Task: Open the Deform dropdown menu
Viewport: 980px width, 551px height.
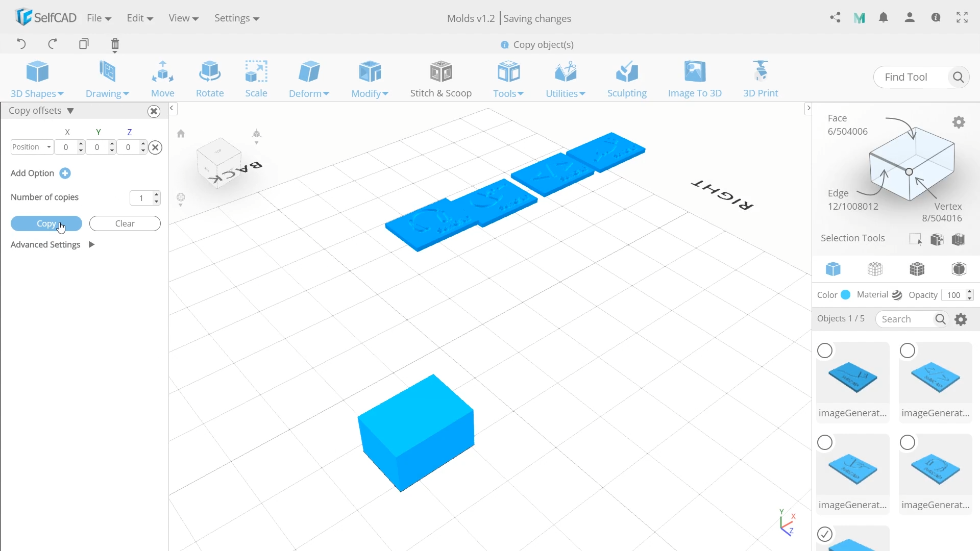Action: click(x=309, y=79)
